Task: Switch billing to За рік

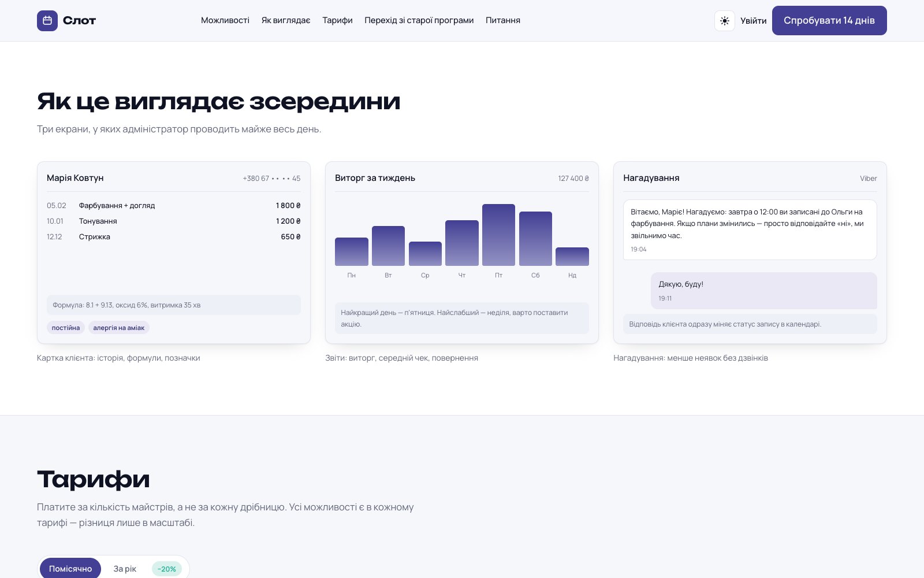Action: click(x=125, y=569)
